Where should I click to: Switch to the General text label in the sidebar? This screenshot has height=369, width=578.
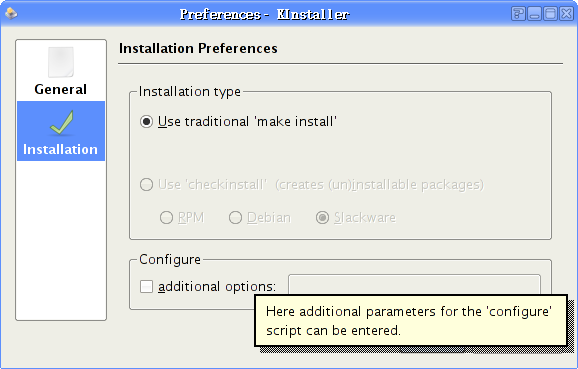click(x=60, y=89)
